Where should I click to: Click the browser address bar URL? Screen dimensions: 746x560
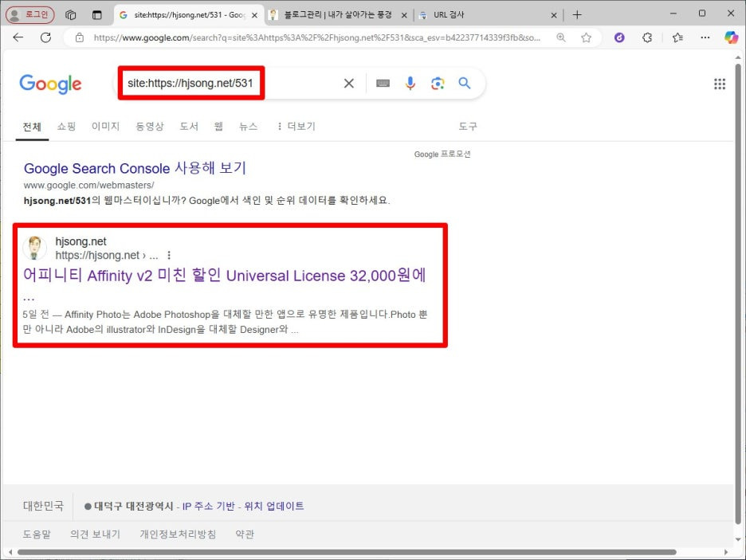click(x=317, y=37)
